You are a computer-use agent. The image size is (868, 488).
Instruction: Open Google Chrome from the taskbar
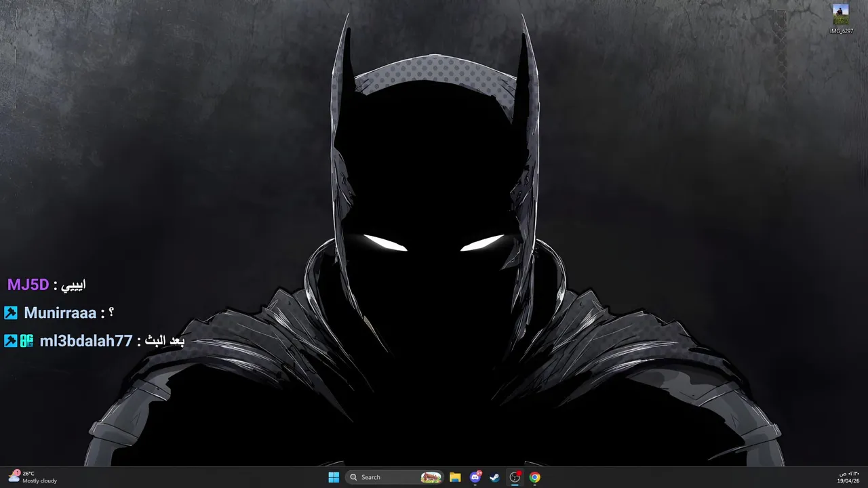click(x=535, y=477)
